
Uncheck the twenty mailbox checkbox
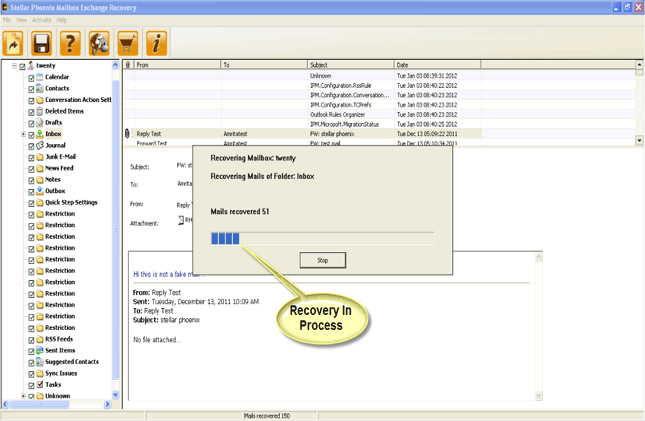coord(22,66)
